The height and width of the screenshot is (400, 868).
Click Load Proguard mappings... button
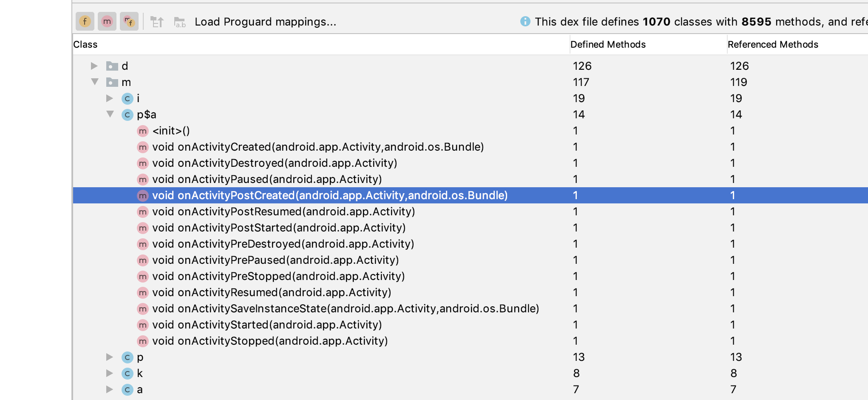[x=265, y=22]
